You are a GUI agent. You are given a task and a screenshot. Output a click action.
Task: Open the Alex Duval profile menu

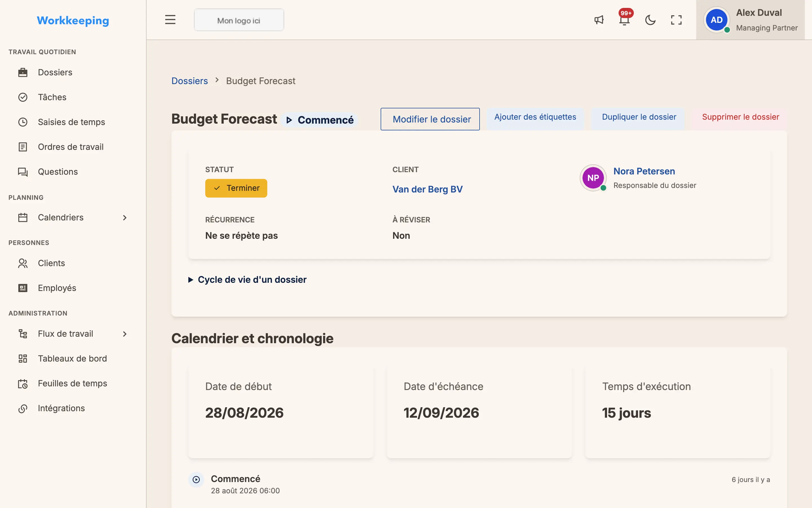coord(750,20)
